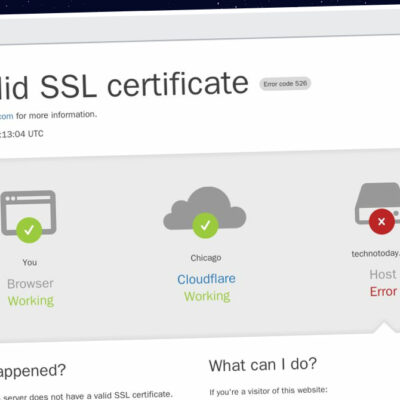
Task: Click the 'SSL certificate' heading
Action: coord(144,85)
